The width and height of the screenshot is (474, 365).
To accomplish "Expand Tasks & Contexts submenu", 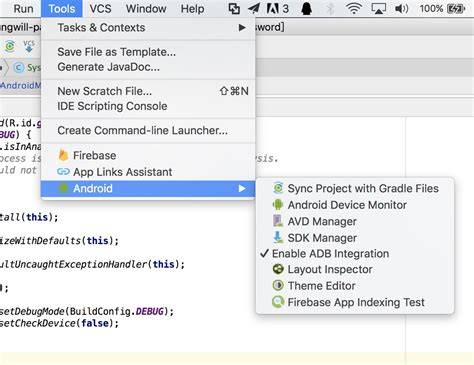I will [x=148, y=28].
